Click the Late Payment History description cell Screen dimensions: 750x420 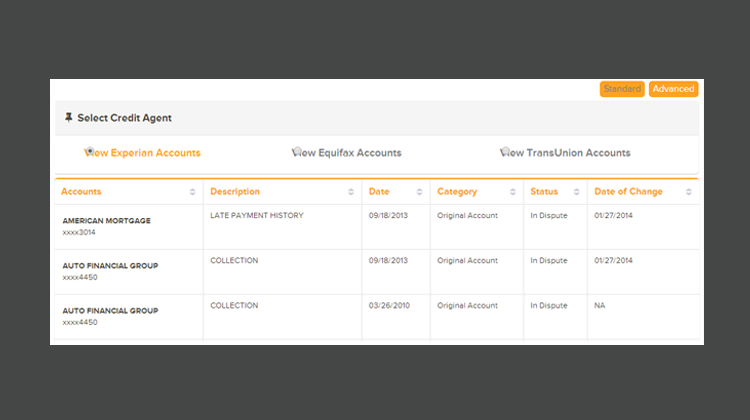[x=257, y=215]
